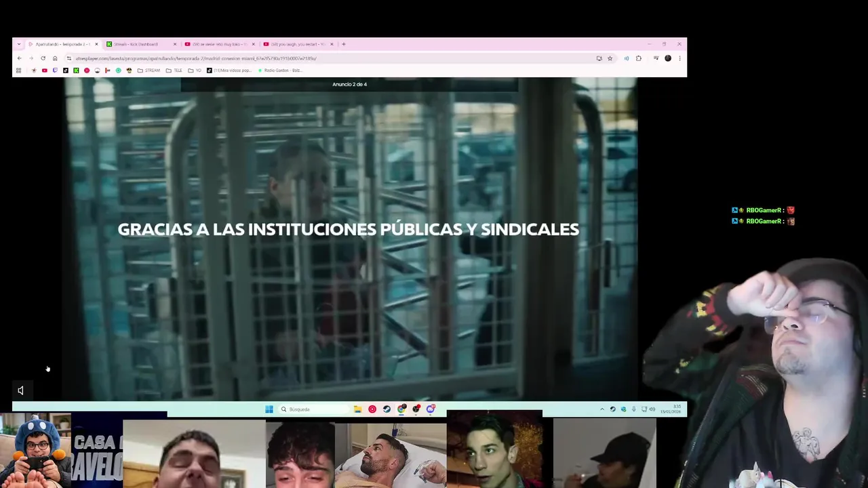This screenshot has height=488, width=868.
Task: Select the blue hooded gamer thumbnail
Action: [x=35, y=451]
